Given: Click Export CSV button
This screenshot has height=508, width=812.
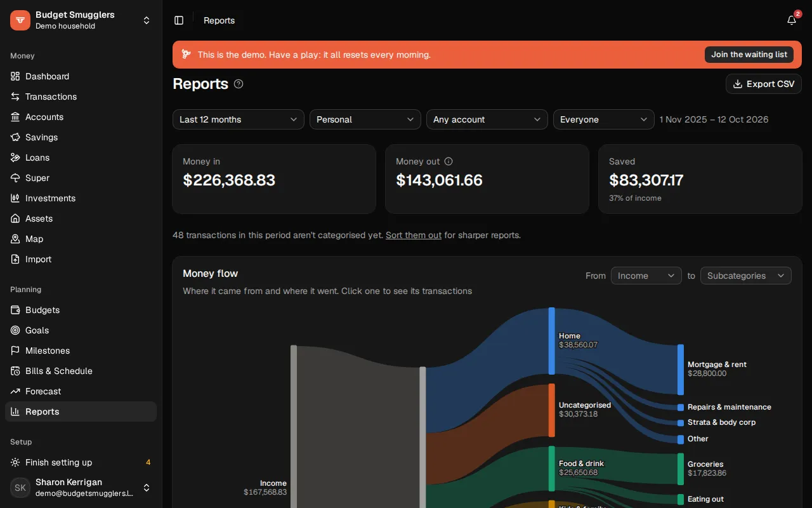Looking at the screenshot, I should coord(764,84).
